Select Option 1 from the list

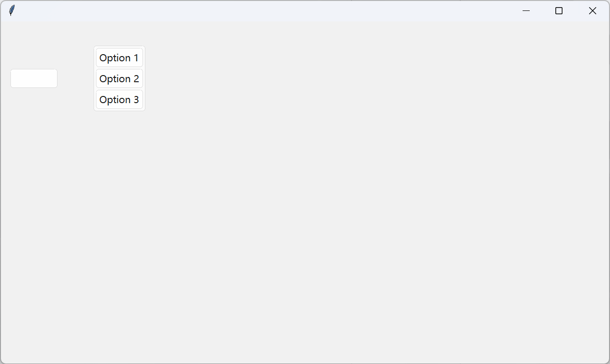pos(119,57)
